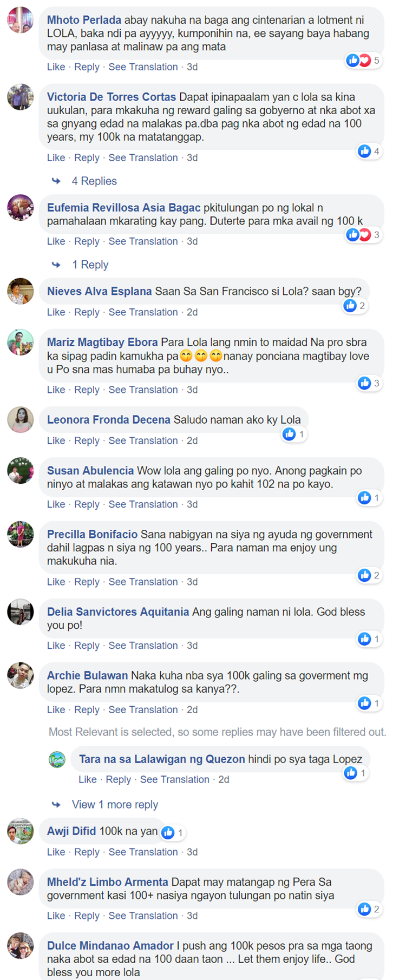Click like reaction icon on Victoria De Torres Cortas comment
This screenshot has height=980, width=406.
[x=364, y=151]
